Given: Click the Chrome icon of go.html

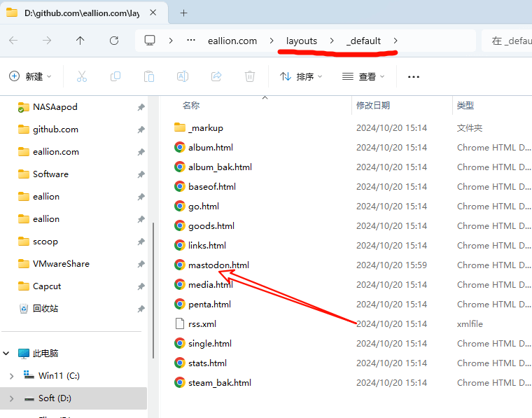Looking at the screenshot, I should pos(179,206).
